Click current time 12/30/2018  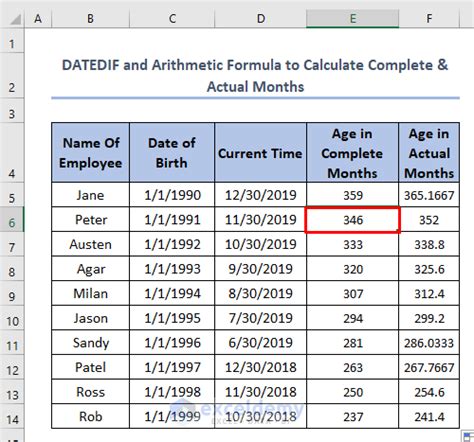[x=261, y=367]
